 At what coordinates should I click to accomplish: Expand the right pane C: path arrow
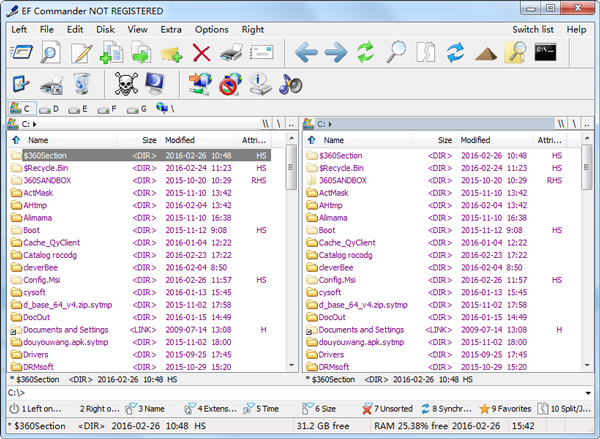coord(330,124)
